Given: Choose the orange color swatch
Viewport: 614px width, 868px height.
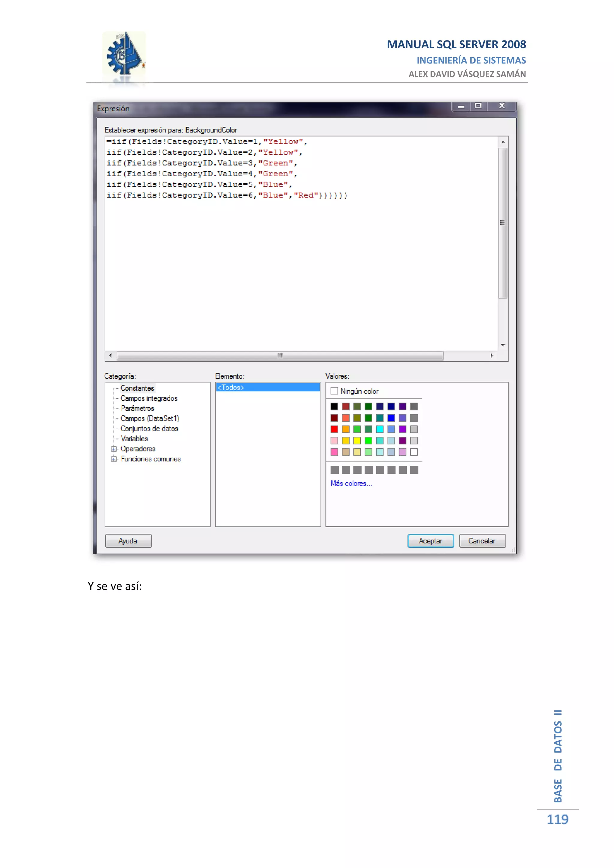Looking at the screenshot, I should (x=346, y=429).
